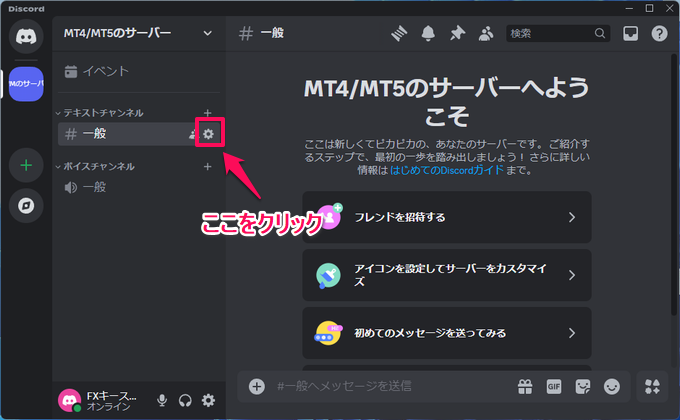
Task: Select the MT4/MT5 server icon in sidebar
Action: pos(26,84)
